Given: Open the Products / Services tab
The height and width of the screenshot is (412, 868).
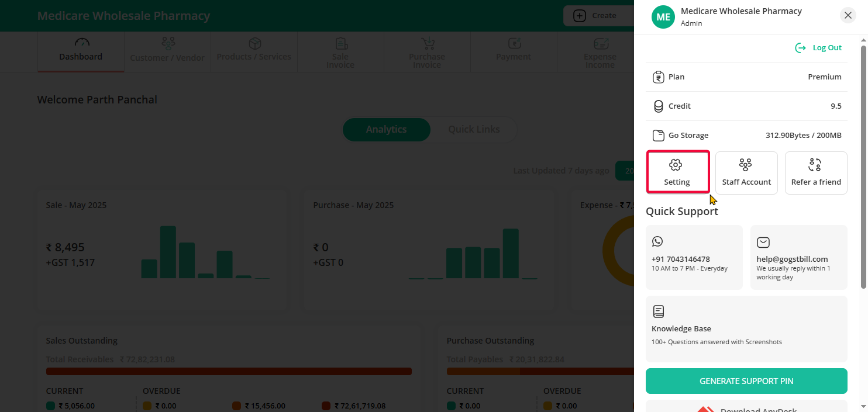Looking at the screenshot, I should point(254,51).
